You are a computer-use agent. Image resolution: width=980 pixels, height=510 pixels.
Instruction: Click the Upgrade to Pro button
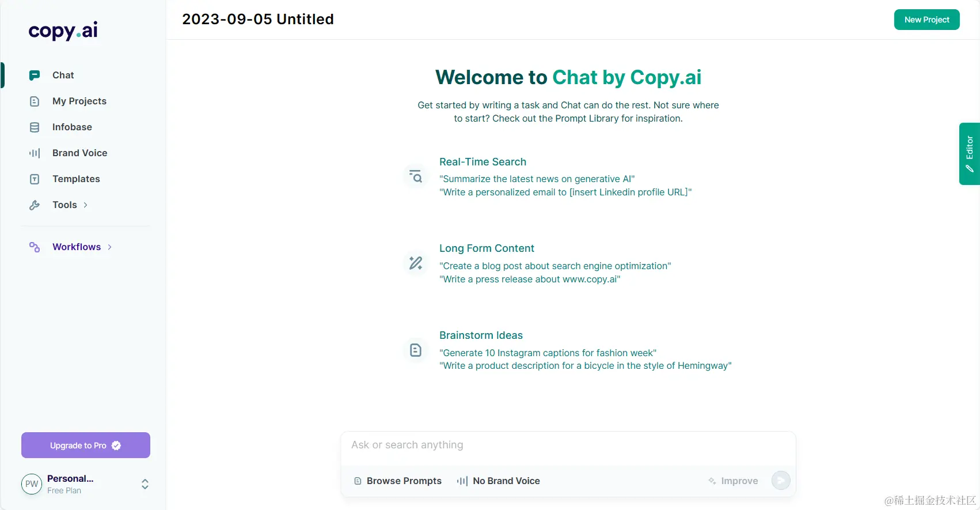(x=86, y=445)
